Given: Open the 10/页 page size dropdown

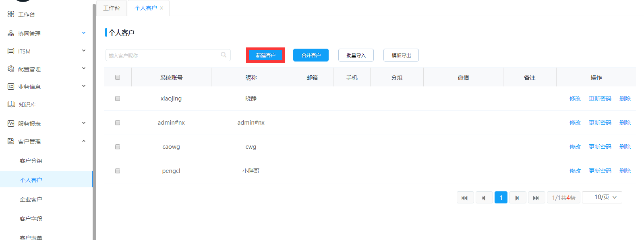Looking at the screenshot, I should click(602, 197).
